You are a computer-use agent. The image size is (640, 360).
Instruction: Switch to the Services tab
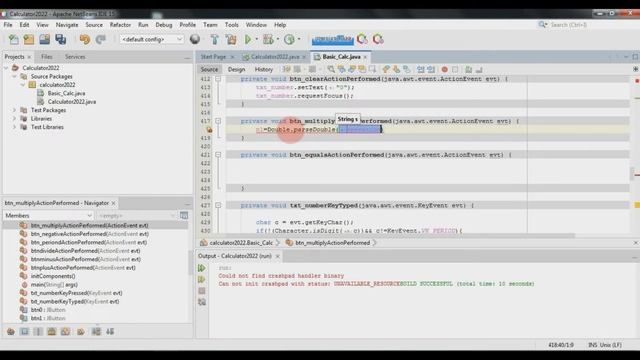pos(75,57)
